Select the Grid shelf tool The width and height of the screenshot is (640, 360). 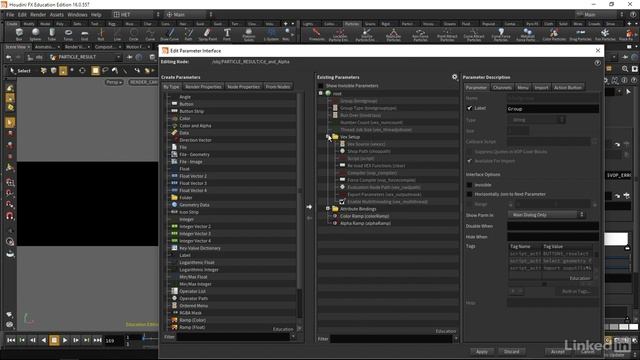84,35
